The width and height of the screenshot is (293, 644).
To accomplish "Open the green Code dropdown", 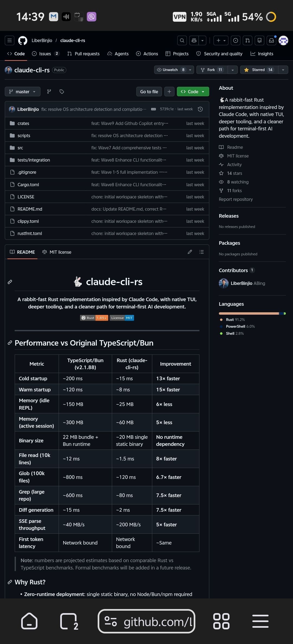I will [193, 92].
